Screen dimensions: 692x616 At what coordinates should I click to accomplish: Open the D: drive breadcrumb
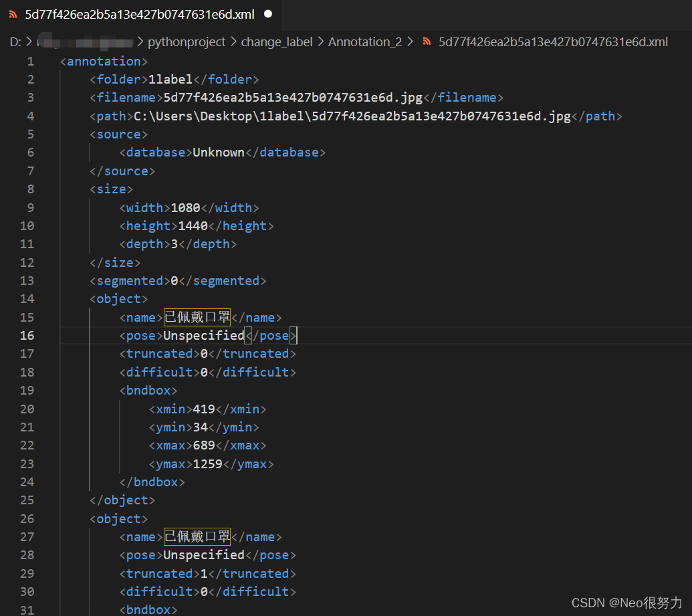point(15,42)
